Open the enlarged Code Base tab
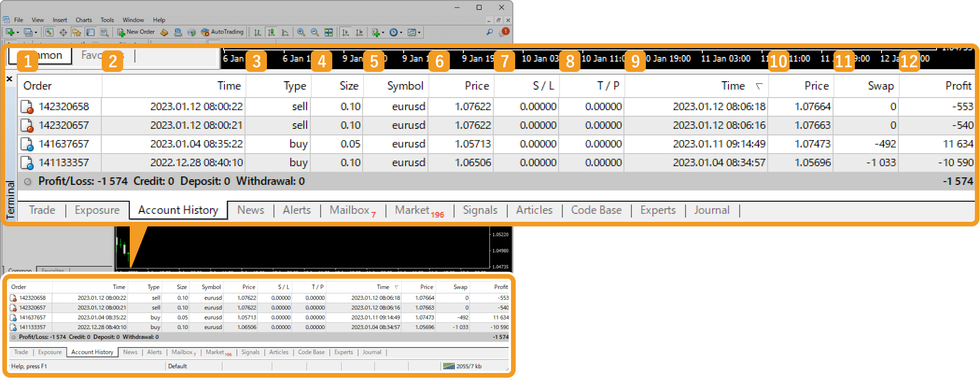 tap(596, 210)
